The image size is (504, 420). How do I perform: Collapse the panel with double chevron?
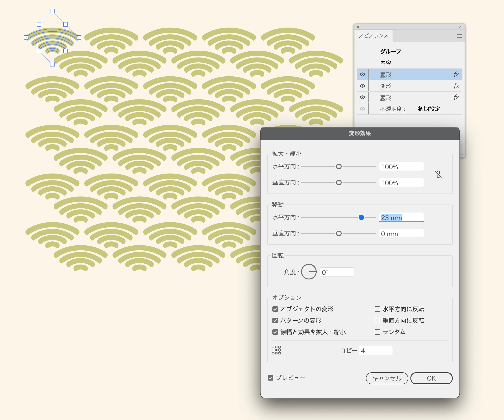(460, 27)
